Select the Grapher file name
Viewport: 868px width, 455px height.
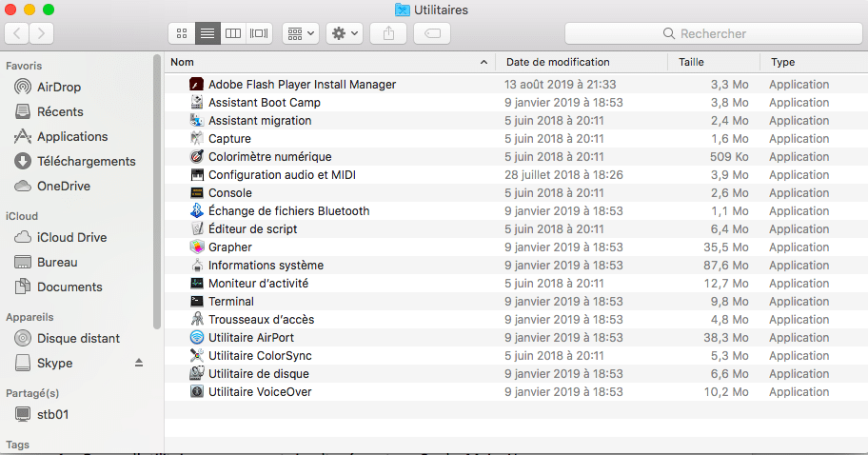pyautogui.click(x=229, y=247)
